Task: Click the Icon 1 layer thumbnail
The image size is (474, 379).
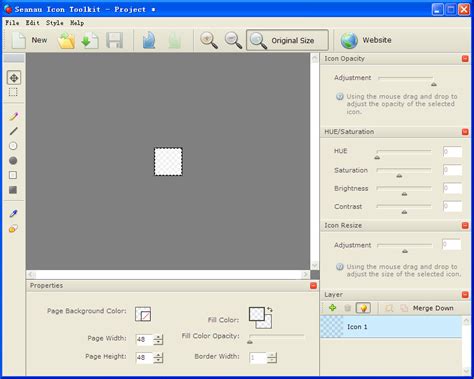Action: click(x=332, y=327)
